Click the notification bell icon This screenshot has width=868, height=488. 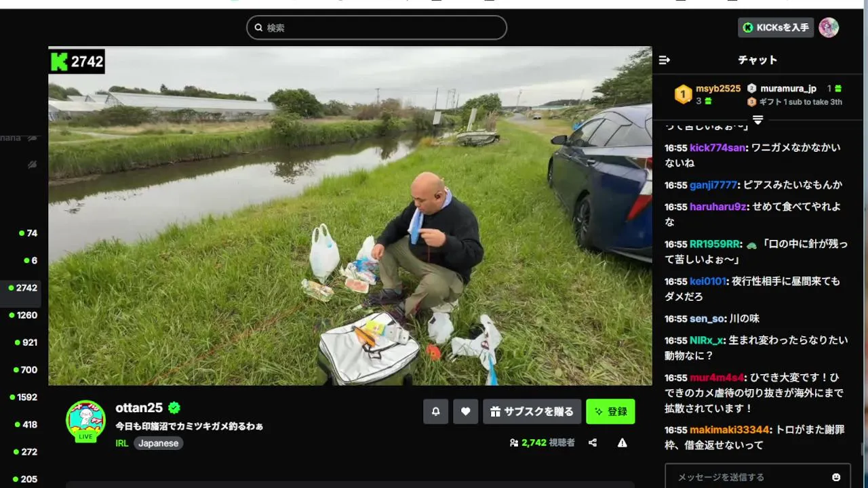click(x=436, y=411)
